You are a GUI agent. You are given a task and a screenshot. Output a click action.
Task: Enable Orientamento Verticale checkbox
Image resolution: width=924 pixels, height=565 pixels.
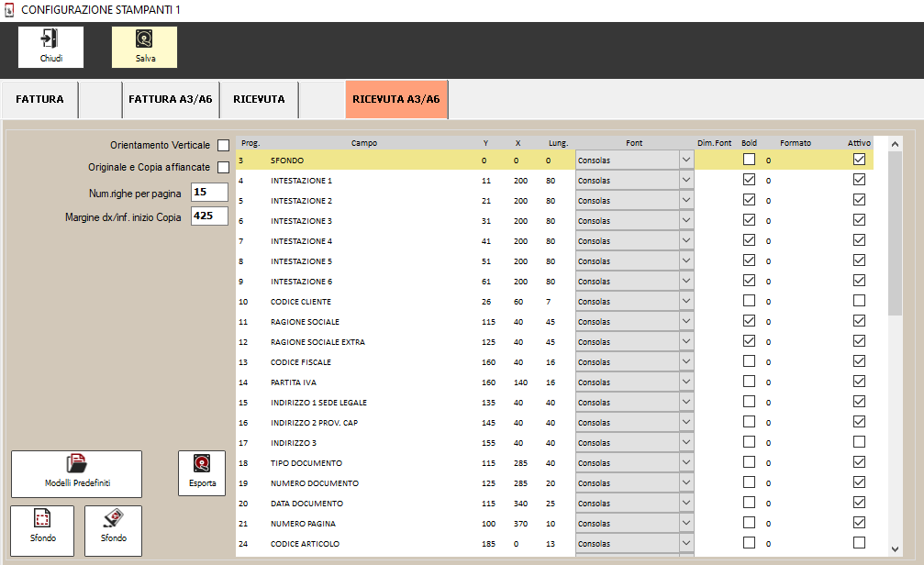pos(223,146)
